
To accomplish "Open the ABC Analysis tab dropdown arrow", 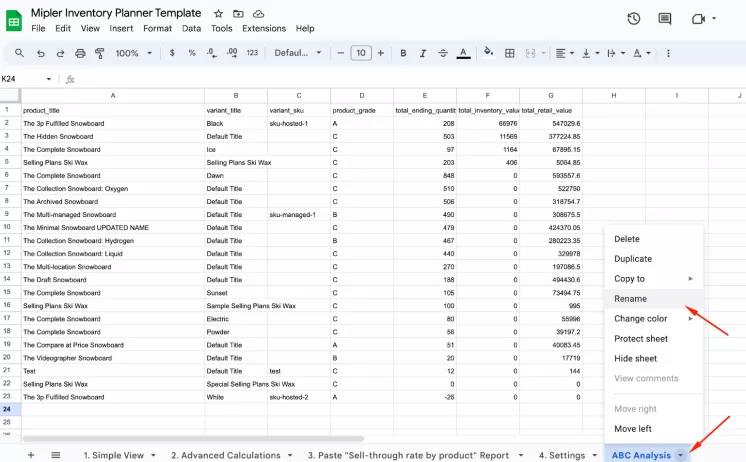I will point(681,456).
